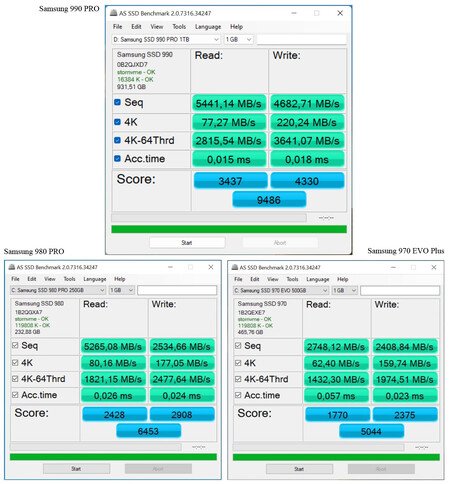Minimize the 990 PRO benchmark window
This screenshot has width=450, height=484.
click(294, 13)
